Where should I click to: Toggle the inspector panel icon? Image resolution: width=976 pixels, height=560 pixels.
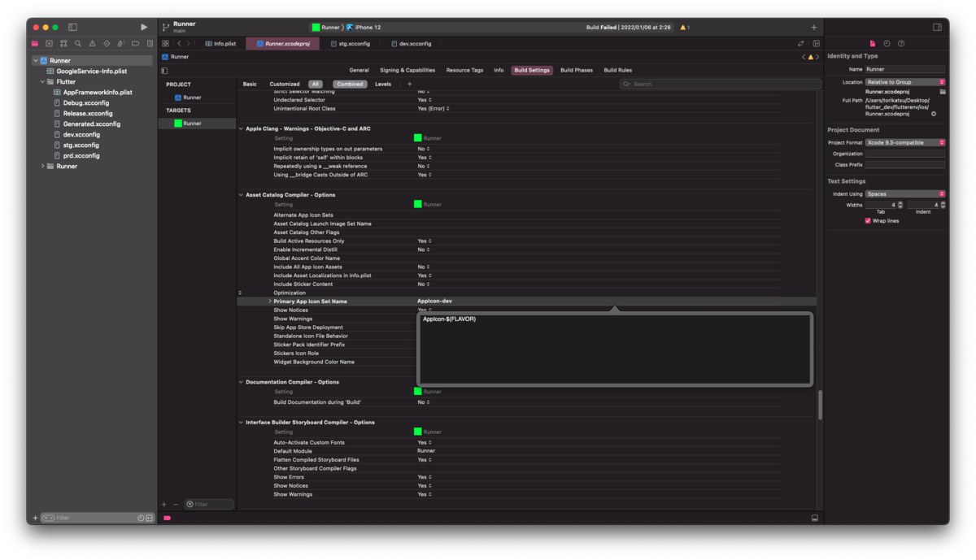click(x=937, y=27)
